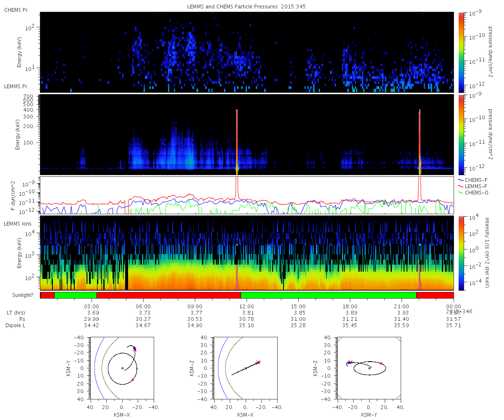Click the 15:00 time axis tick label
Viewport: 504px width, 420px height.
pyautogui.click(x=298, y=306)
